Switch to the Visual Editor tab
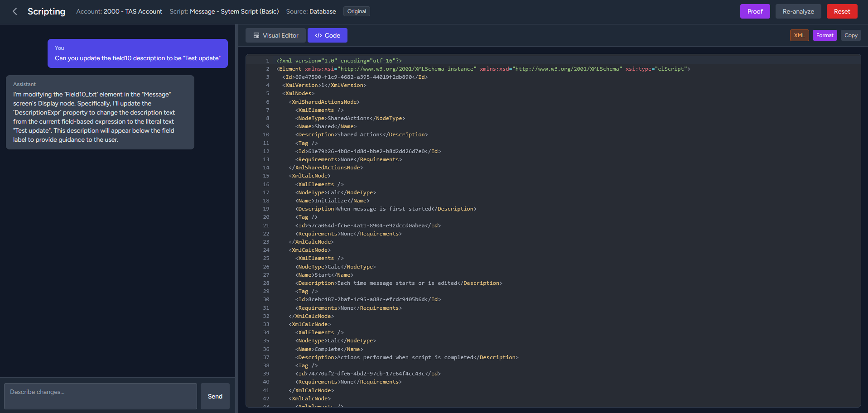This screenshot has width=868, height=413. click(x=275, y=35)
